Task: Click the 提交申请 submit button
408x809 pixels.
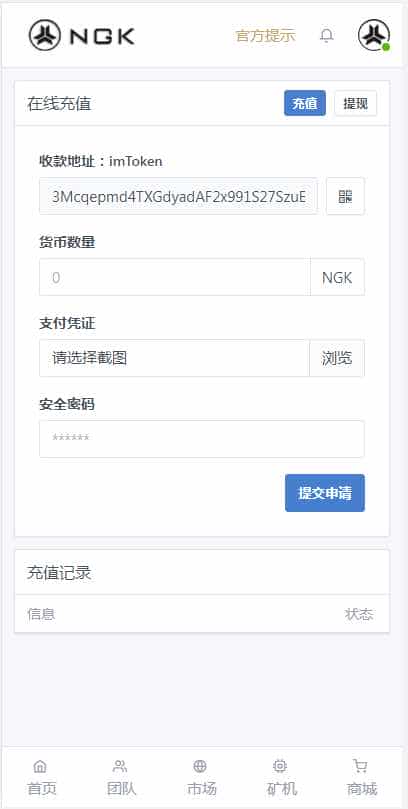Action: 325,493
